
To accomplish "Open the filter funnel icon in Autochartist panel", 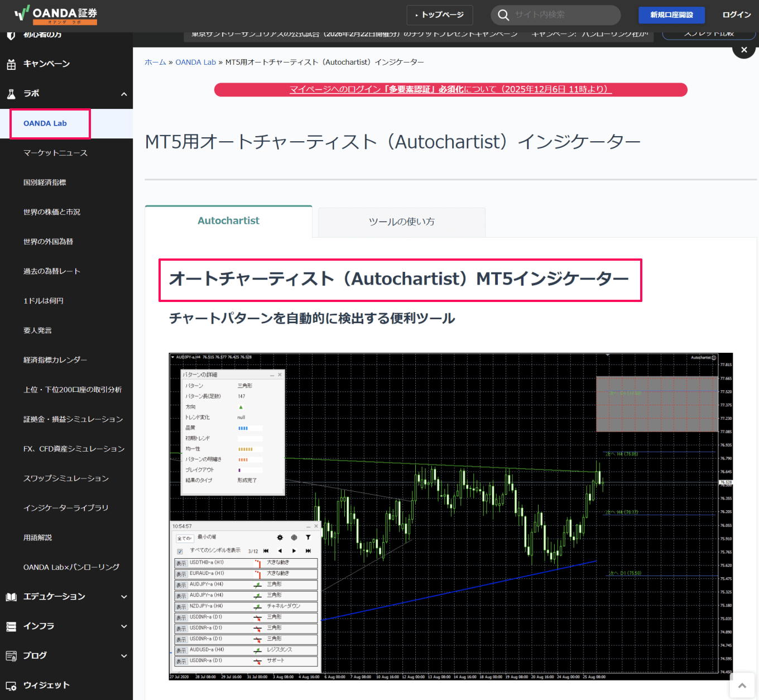I will click(309, 538).
